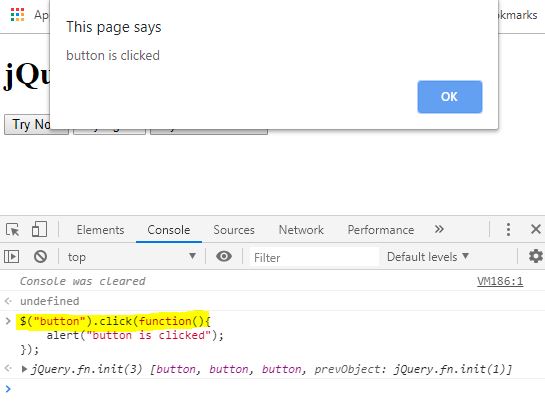Switch to the Elements tab

[100, 230]
